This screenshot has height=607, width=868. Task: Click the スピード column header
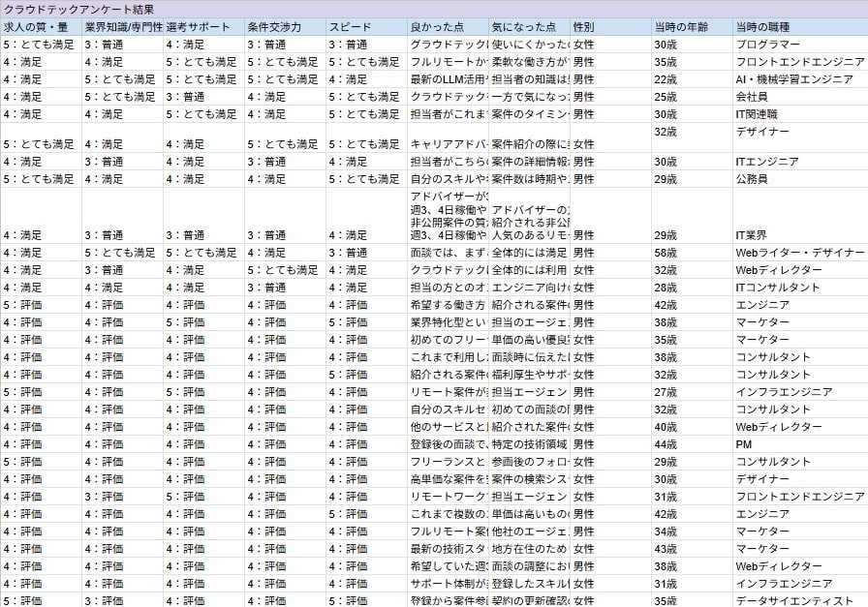click(349, 27)
